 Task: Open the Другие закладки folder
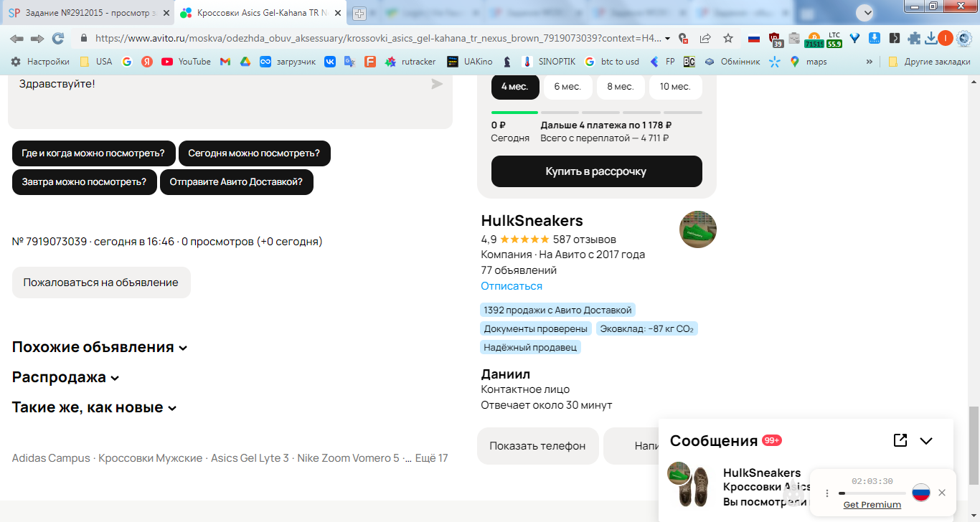click(929, 62)
